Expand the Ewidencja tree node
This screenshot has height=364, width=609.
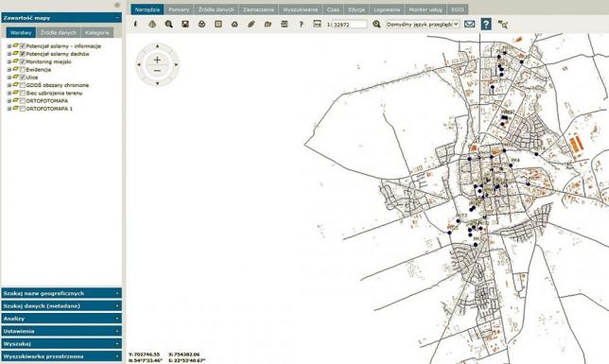tap(9, 70)
